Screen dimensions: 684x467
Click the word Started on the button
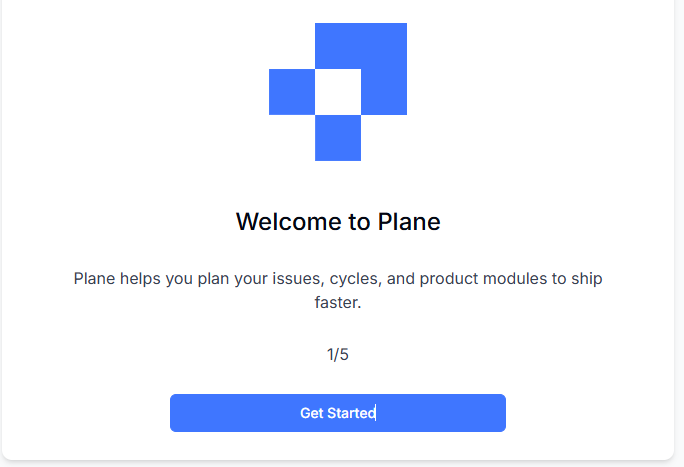click(x=351, y=413)
